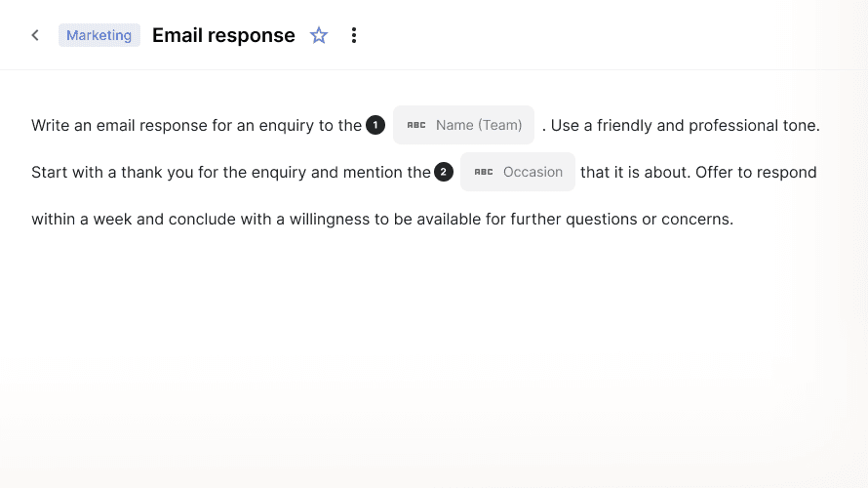Screen dimensions: 868x488
Task: Click the words 'Offer to respond'
Action: [x=756, y=173]
